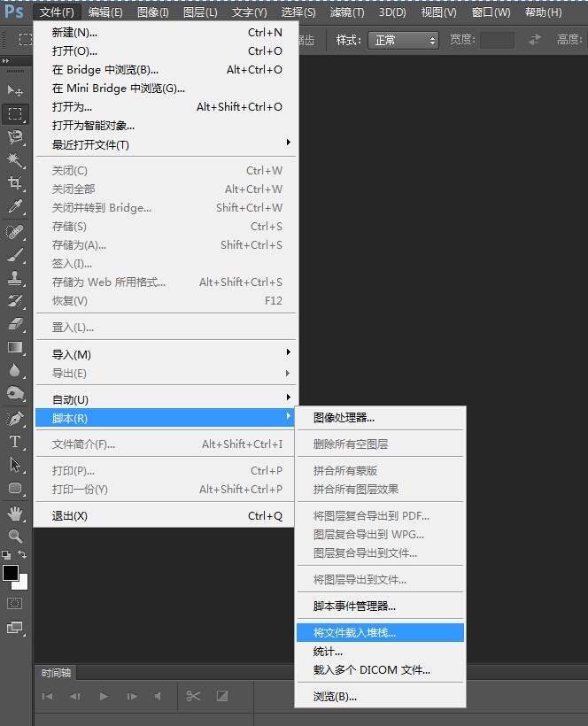Click the timeline scissors split icon

[x=193, y=696]
